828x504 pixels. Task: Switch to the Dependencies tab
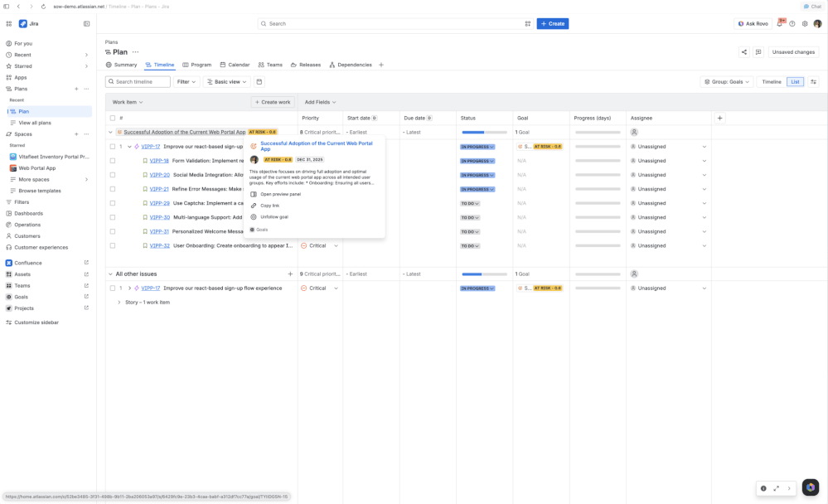coord(351,65)
